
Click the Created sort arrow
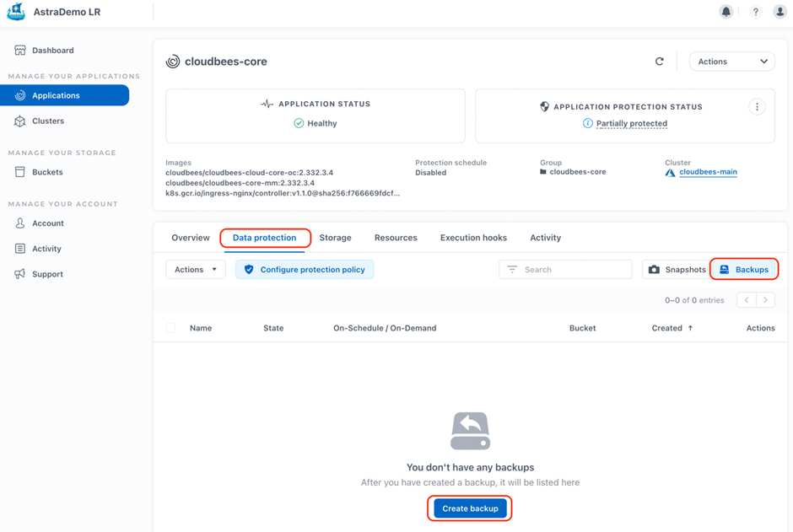pyautogui.click(x=690, y=328)
